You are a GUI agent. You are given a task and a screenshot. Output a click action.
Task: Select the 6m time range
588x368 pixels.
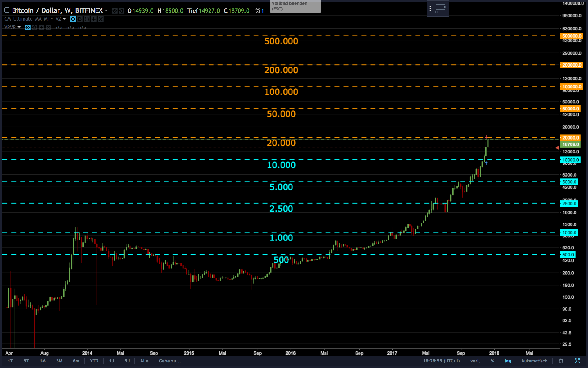click(x=76, y=361)
